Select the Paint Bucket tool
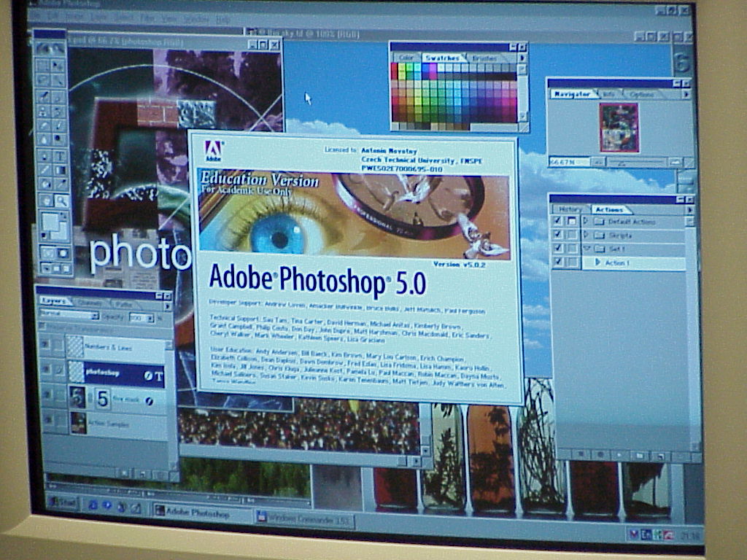 [44, 184]
